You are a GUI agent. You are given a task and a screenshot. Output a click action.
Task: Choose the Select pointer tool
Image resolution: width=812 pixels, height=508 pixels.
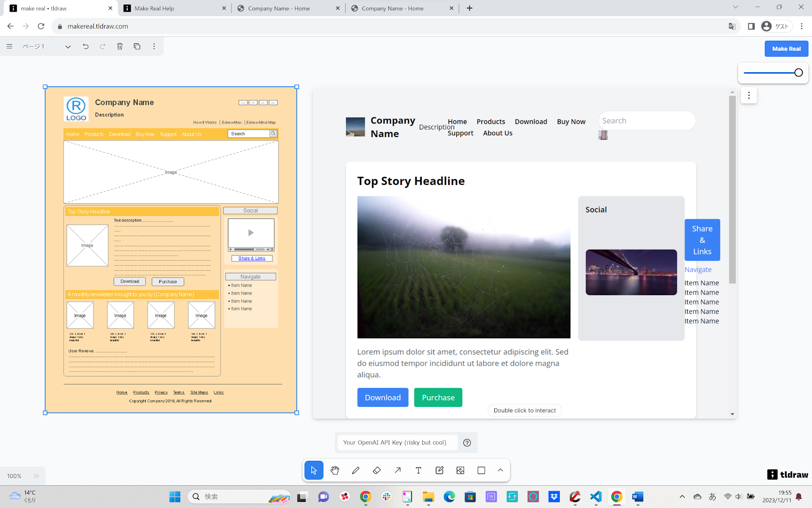pos(314,470)
